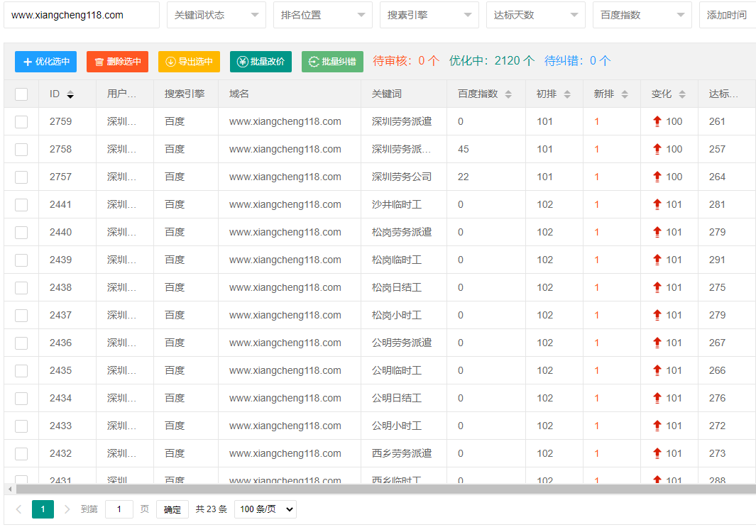Select checkbox for row ID 2441

(21, 205)
